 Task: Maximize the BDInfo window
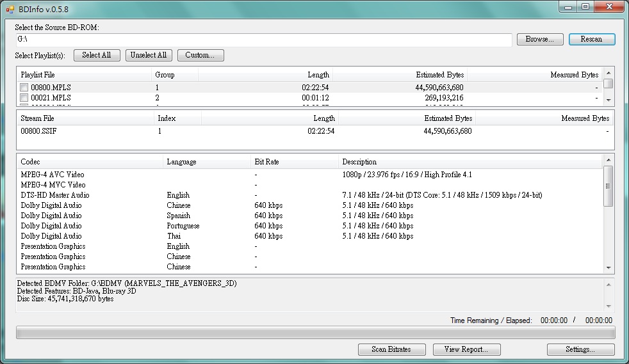[x=585, y=7]
